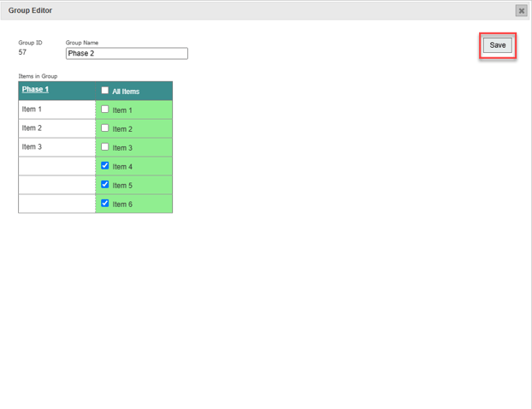Screen dimensions: 532x409
Task: Click the Items in Group label
Action: (x=38, y=76)
